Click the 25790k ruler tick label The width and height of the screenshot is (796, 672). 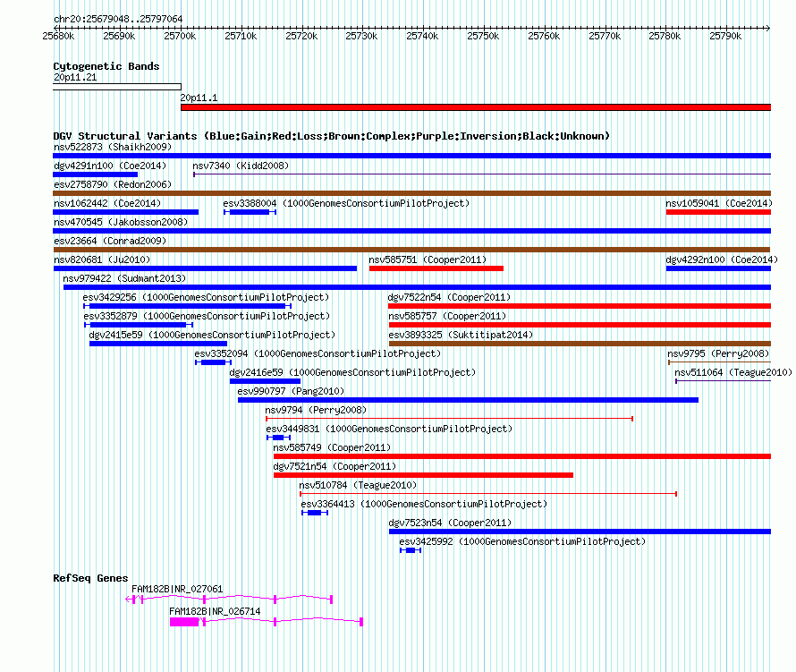[x=725, y=36]
